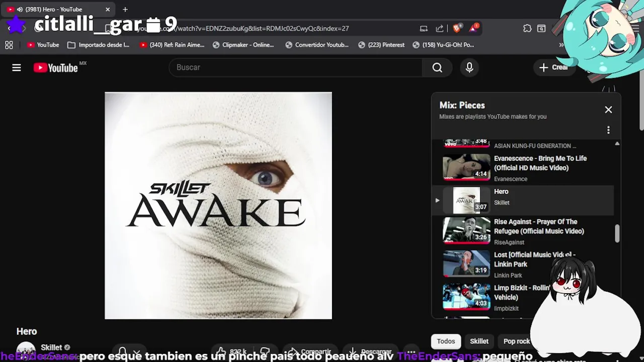Like the video with the thumbs-up button
This screenshot has height=362, width=644.
[x=230, y=351]
